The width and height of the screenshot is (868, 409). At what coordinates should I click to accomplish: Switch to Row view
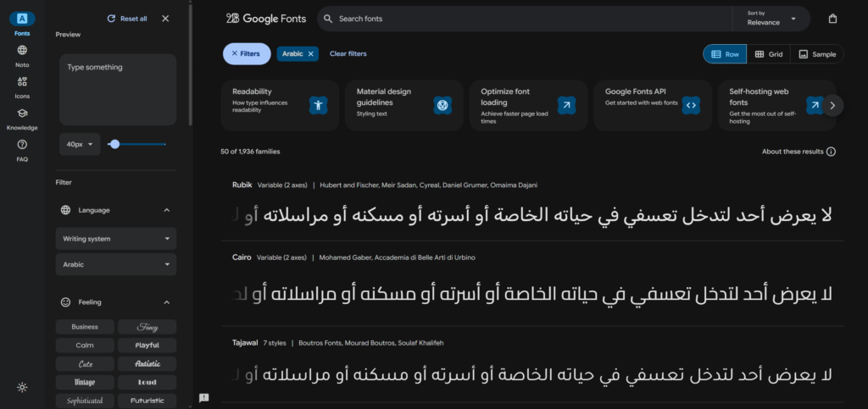click(726, 54)
